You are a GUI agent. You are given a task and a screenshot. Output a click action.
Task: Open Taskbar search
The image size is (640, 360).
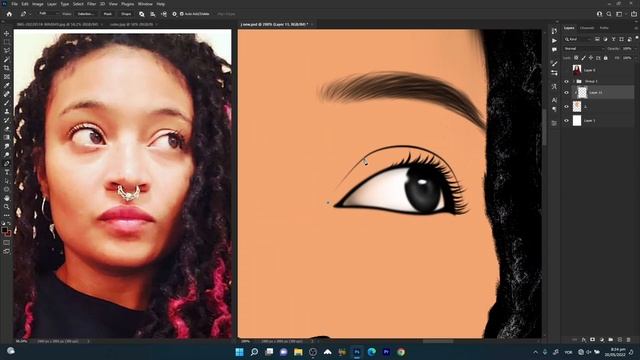click(x=254, y=352)
